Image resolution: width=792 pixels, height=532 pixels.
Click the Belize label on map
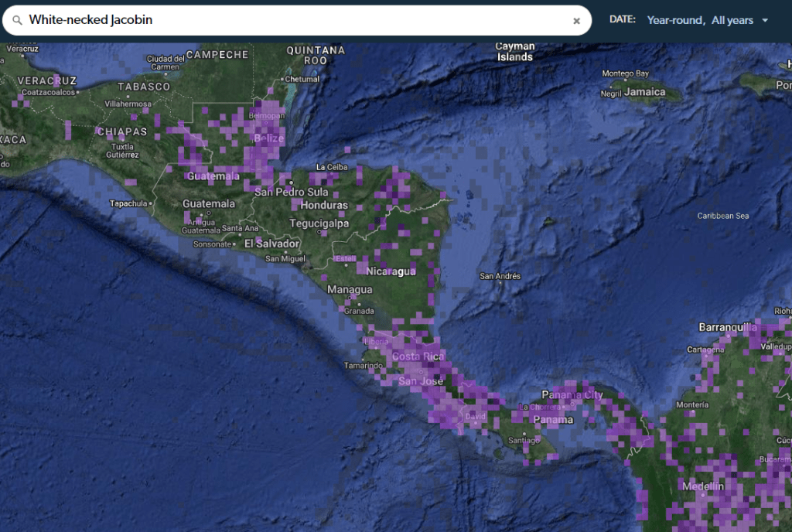pos(268,138)
